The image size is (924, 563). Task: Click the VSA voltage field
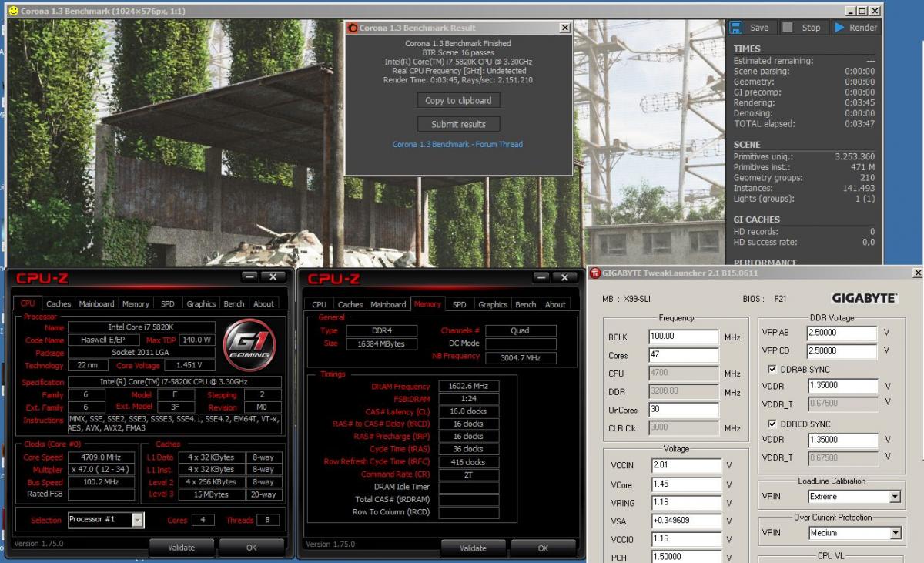(x=686, y=520)
